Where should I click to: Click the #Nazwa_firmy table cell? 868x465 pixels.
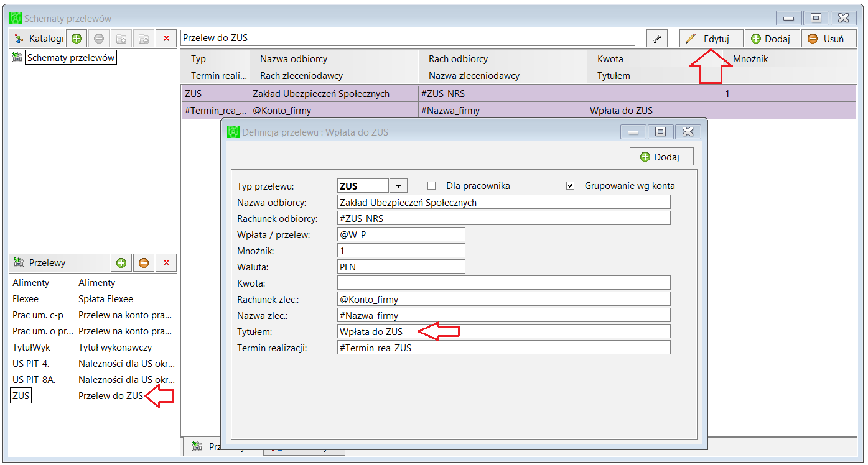click(x=503, y=111)
